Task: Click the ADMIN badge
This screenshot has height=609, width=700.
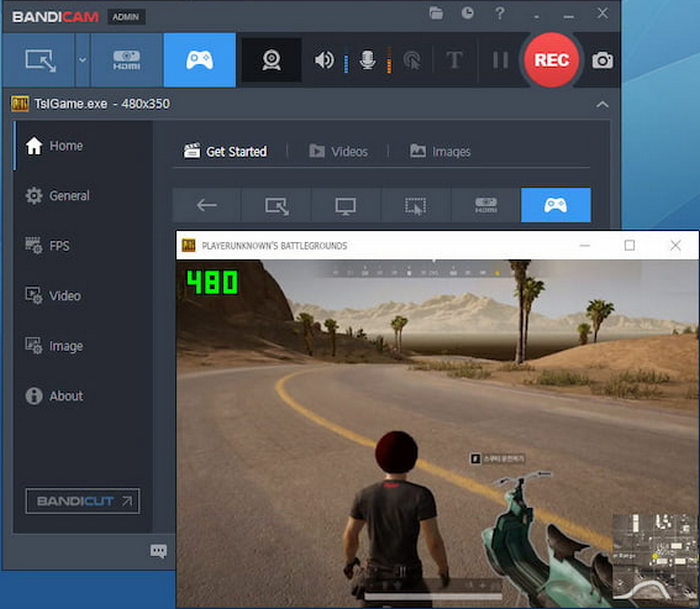Action: click(126, 17)
